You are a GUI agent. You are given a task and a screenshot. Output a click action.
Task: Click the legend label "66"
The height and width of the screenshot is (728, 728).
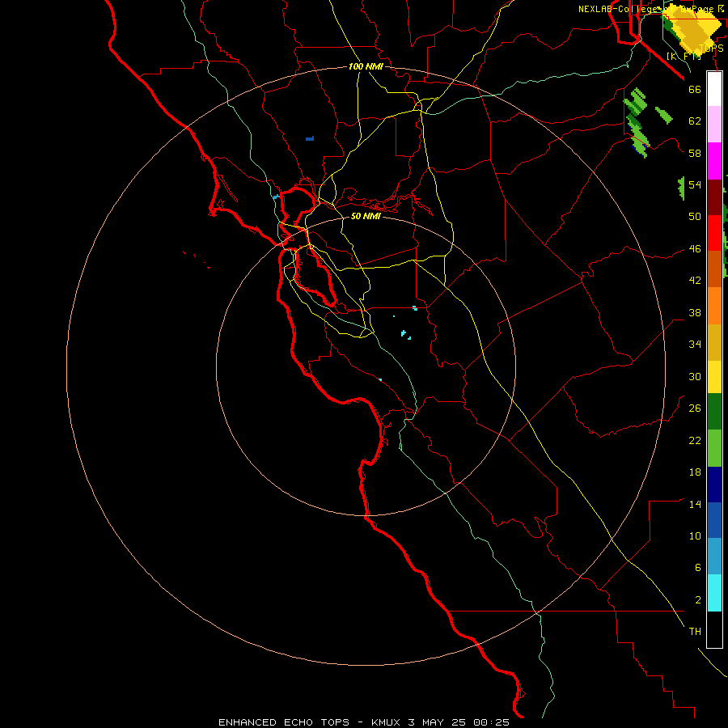[695, 89]
